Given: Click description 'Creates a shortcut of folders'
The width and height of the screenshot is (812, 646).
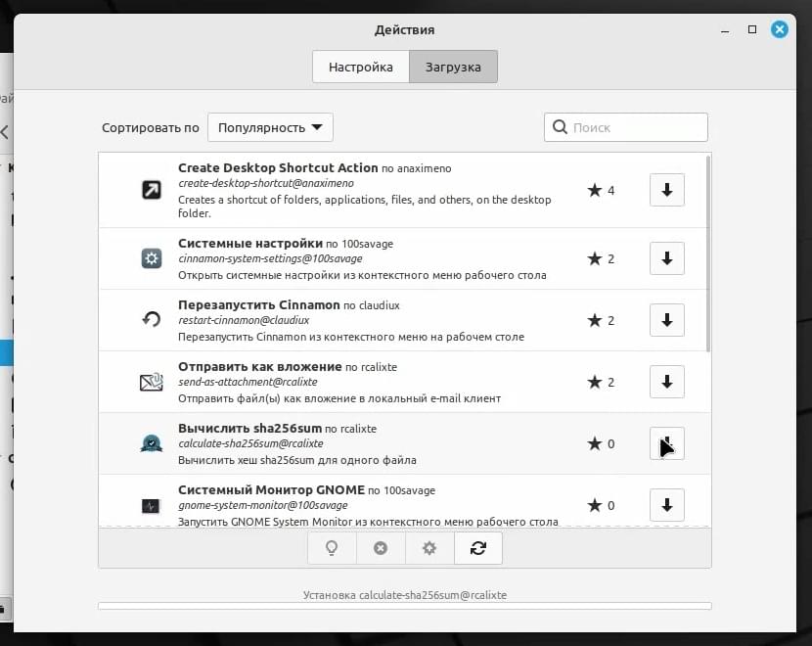Looking at the screenshot, I should coord(365,207).
